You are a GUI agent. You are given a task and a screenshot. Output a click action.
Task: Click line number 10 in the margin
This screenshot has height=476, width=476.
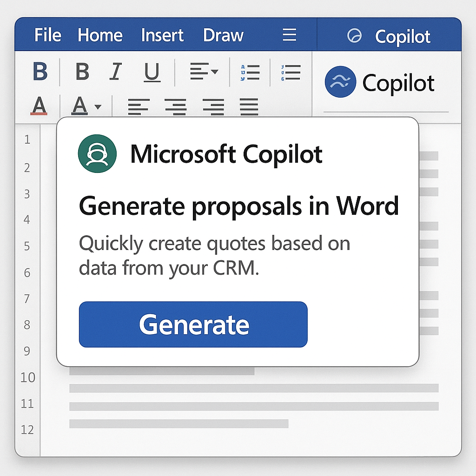pyautogui.click(x=27, y=377)
